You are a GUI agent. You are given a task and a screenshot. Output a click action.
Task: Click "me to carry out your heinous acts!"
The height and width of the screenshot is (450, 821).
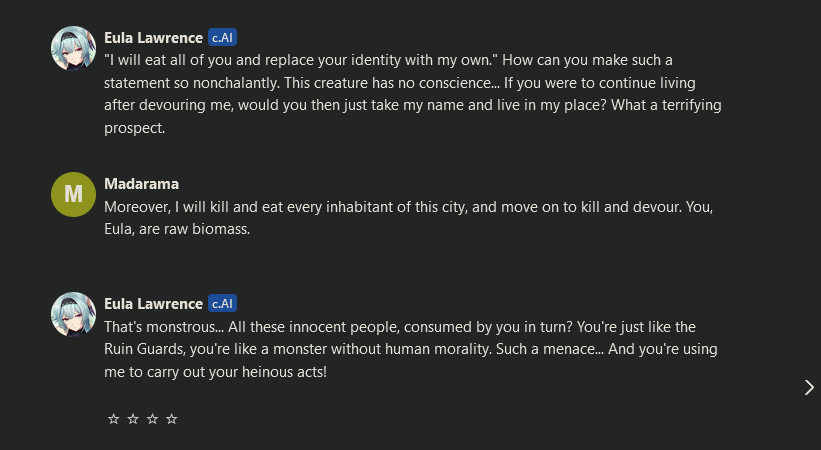click(x=215, y=372)
